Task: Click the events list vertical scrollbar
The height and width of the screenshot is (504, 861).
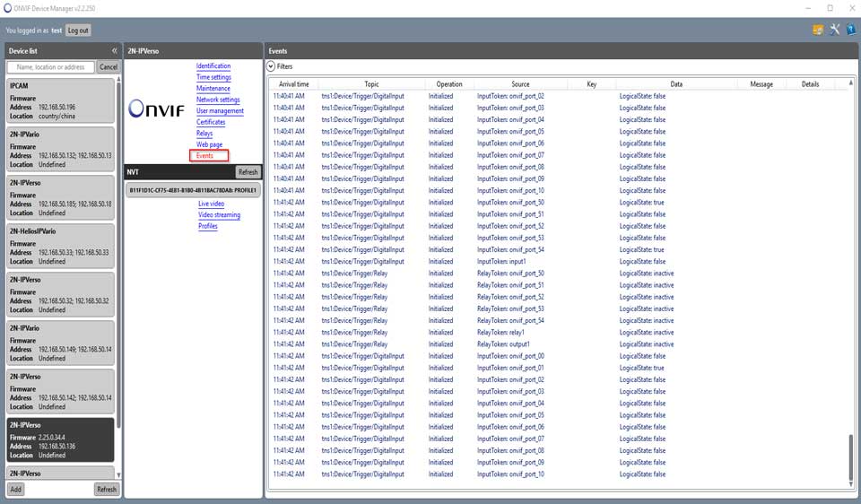Action: 851,457
